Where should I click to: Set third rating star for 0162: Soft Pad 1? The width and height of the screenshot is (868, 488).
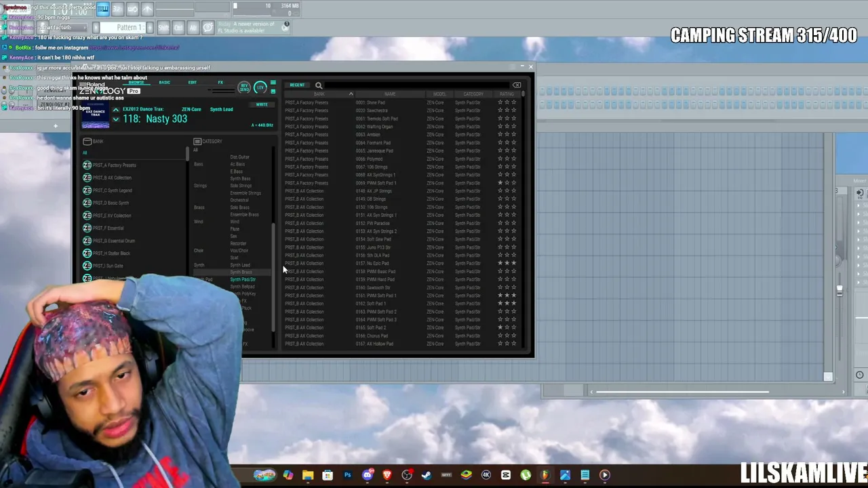(513, 304)
